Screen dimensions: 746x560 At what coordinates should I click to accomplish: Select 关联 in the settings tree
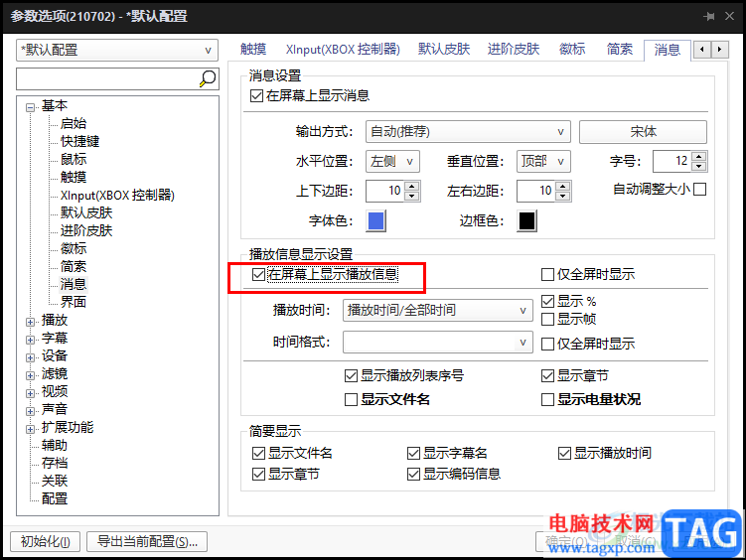tap(55, 482)
